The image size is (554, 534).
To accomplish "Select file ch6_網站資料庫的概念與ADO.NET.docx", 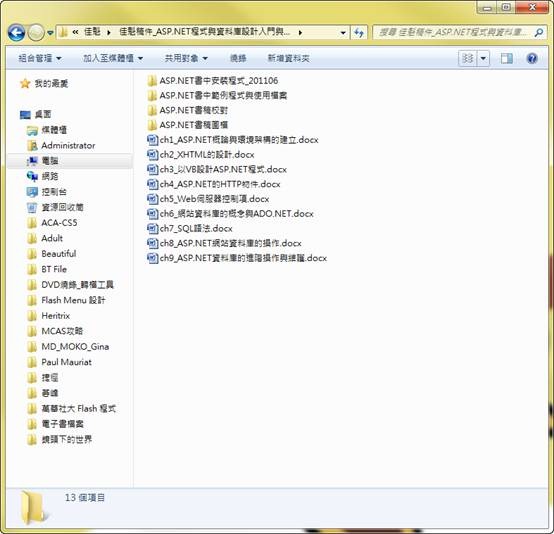I will tap(230, 214).
